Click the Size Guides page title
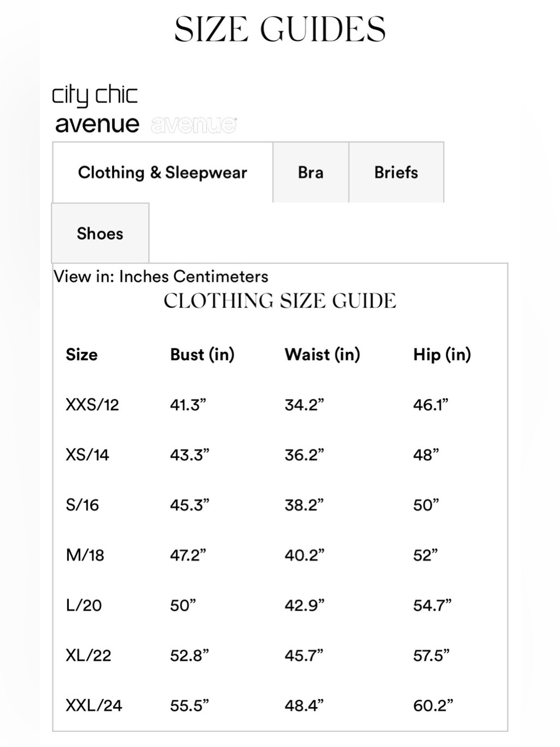The width and height of the screenshot is (560, 747). 280,30
